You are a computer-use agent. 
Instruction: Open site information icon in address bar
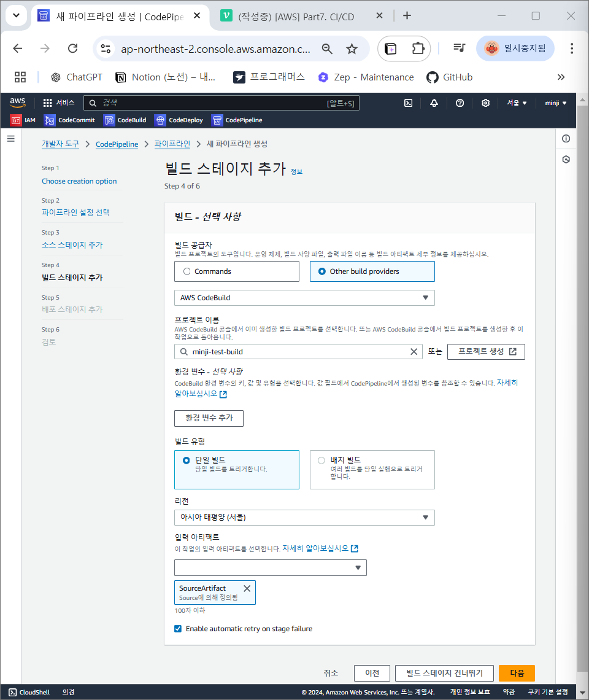point(106,49)
